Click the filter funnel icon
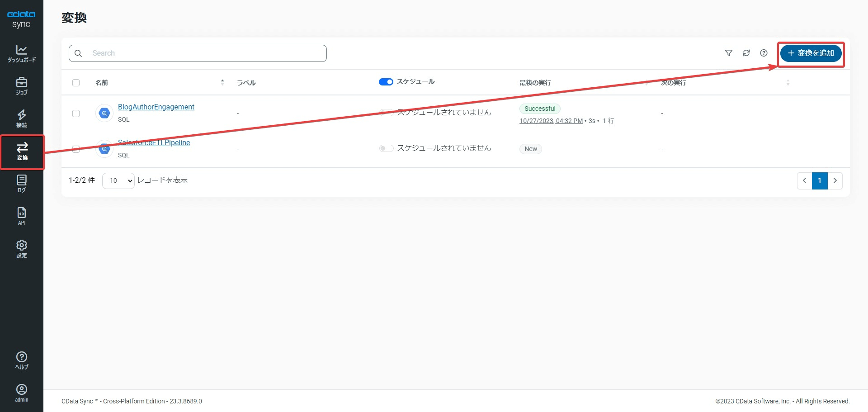Viewport: 868px width, 412px height. (729, 53)
